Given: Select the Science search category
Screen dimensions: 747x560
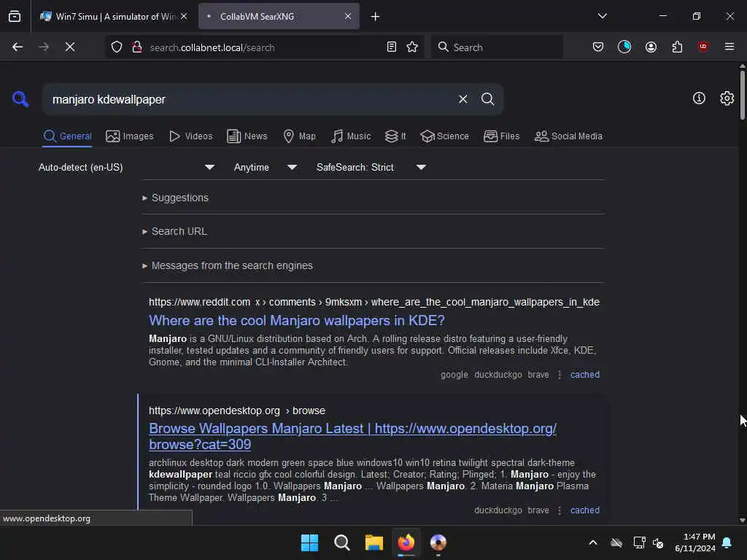Looking at the screenshot, I should tap(444, 136).
